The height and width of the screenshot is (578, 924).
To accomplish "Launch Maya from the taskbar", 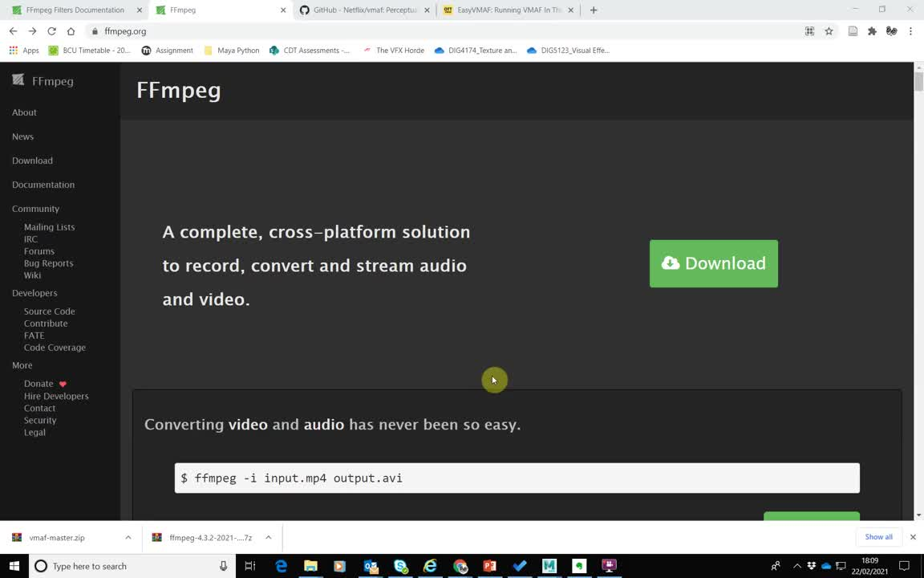I will [549, 566].
